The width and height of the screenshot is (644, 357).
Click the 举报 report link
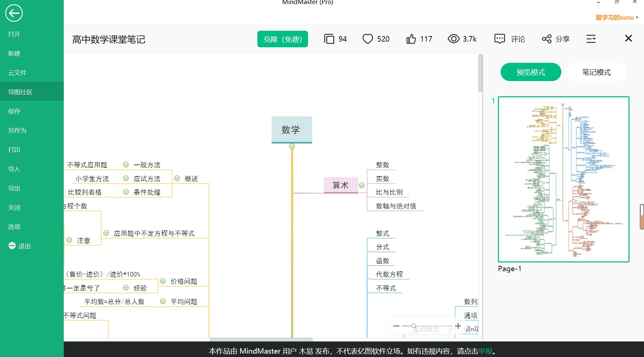click(x=485, y=351)
